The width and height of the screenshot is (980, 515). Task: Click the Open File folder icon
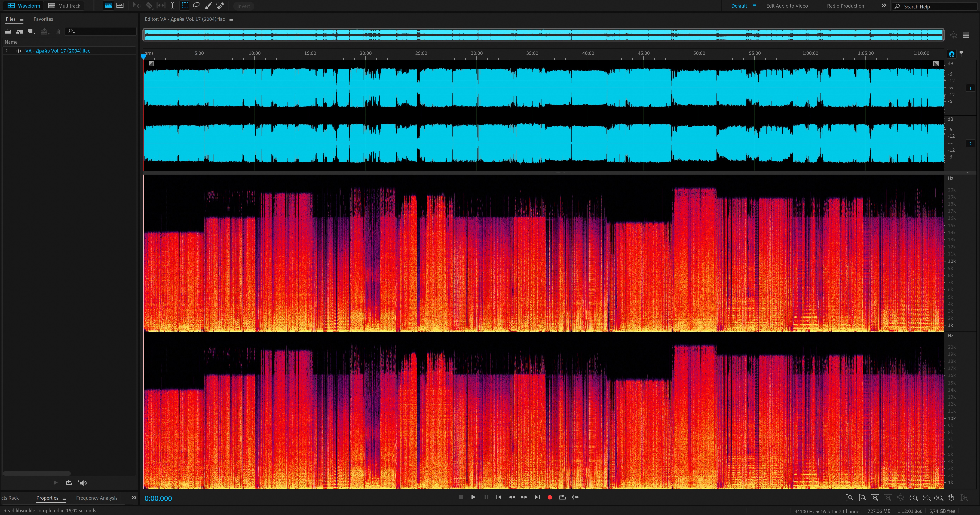coord(8,31)
